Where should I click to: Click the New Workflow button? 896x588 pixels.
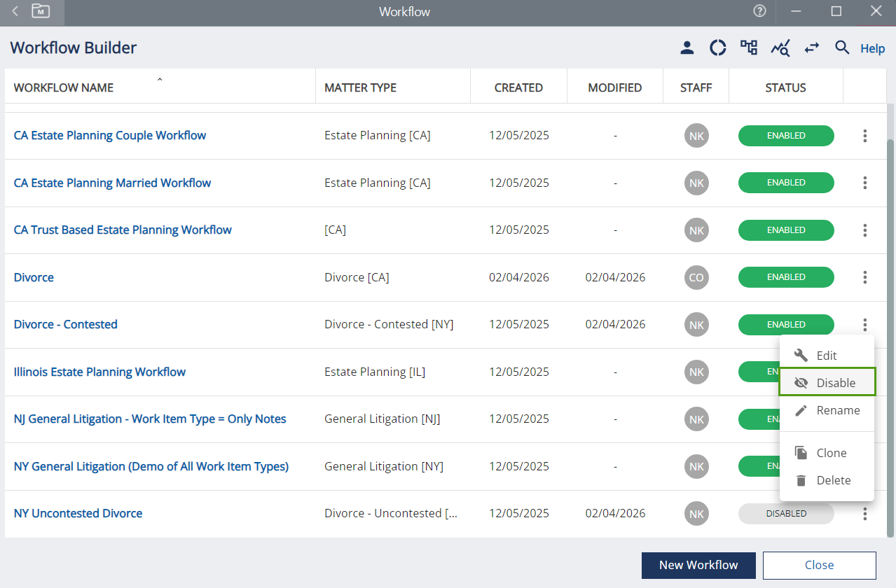click(x=698, y=565)
